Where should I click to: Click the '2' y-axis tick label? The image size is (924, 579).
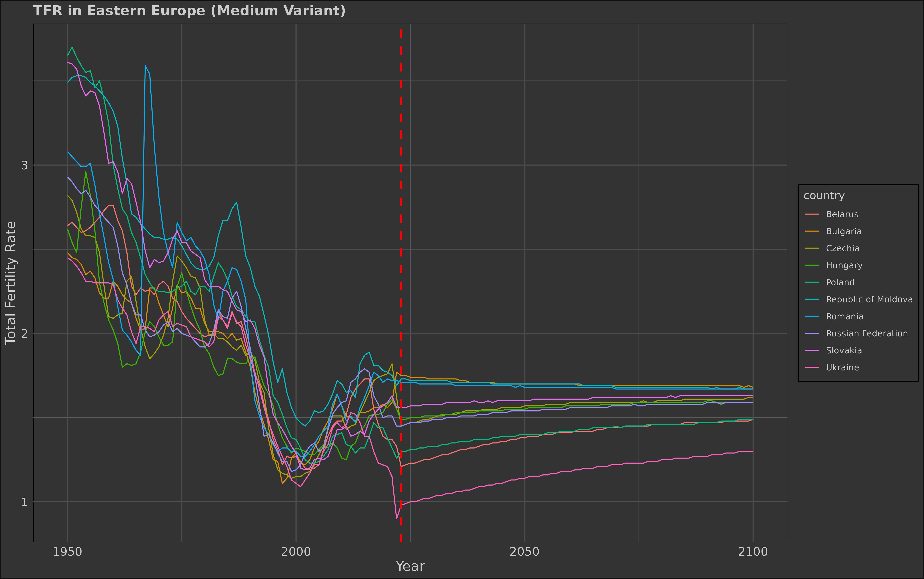[25, 333]
